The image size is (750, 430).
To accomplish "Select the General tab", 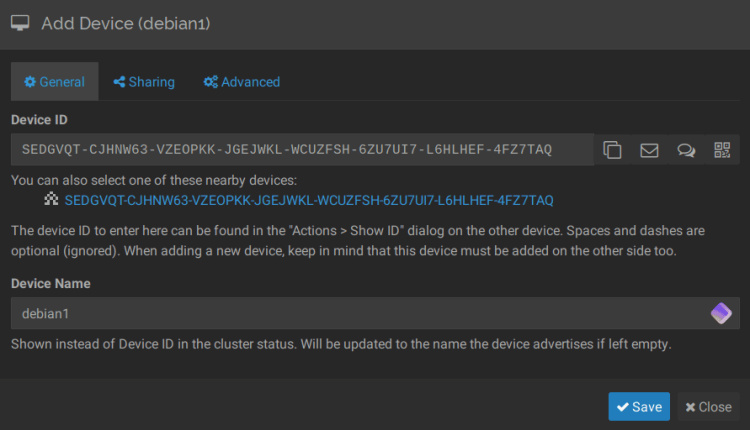I will [x=55, y=82].
